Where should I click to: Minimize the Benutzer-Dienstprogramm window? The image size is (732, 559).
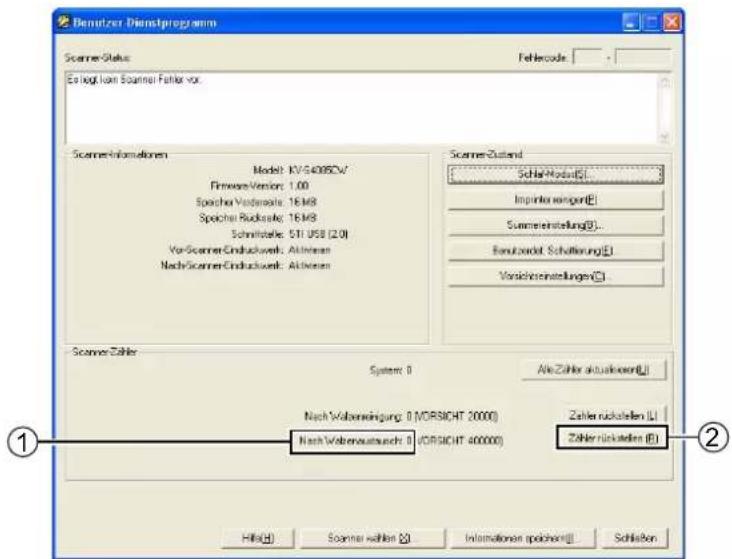tap(631, 22)
